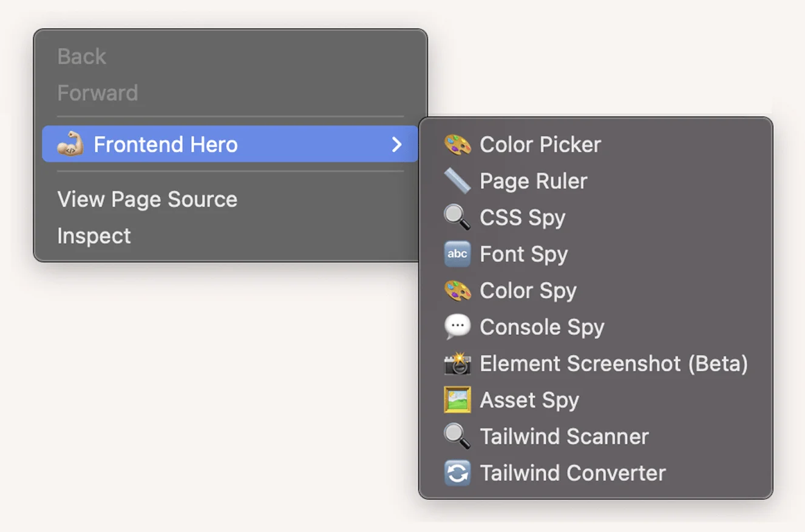Click the camera icon for Element Screenshot
Image resolution: width=805 pixels, height=532 pixels.
click(457, 363)
